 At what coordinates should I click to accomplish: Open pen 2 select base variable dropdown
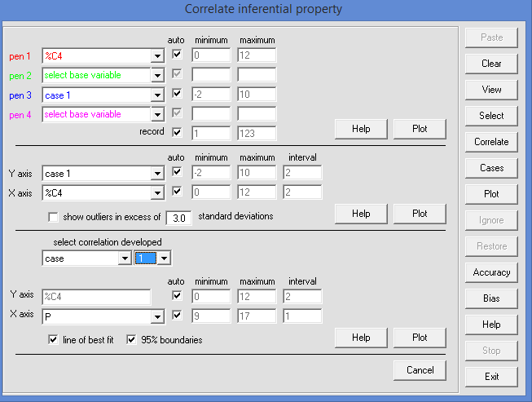157,75
